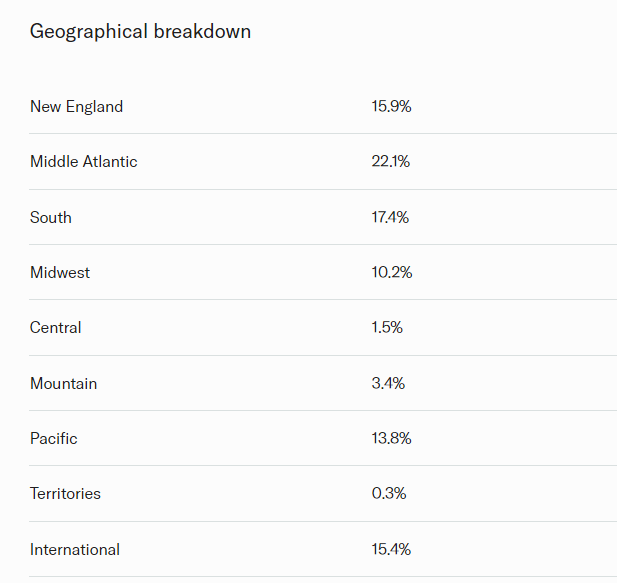Screen dimensions: 617x583
Task: Click the Geographical breakdown heading
Action: (x=140, y=32)
